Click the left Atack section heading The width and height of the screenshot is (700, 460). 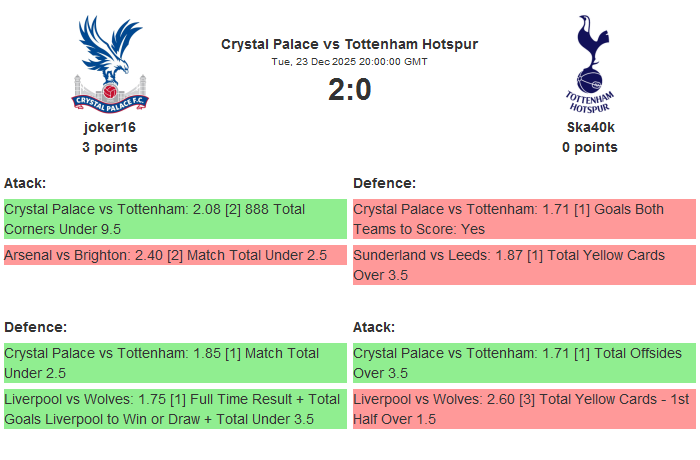(x=25, y=183)
